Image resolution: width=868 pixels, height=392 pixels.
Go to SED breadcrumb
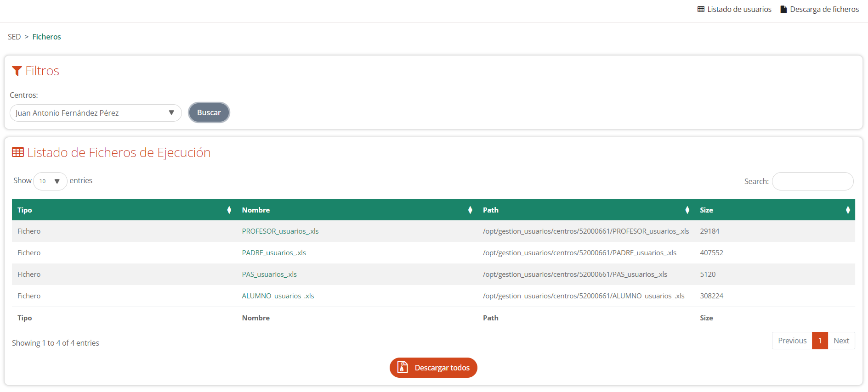(14, 37)
